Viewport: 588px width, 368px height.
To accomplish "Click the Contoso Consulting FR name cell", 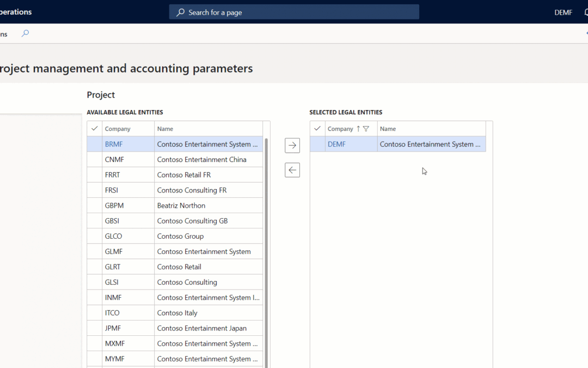I will 208,190.
